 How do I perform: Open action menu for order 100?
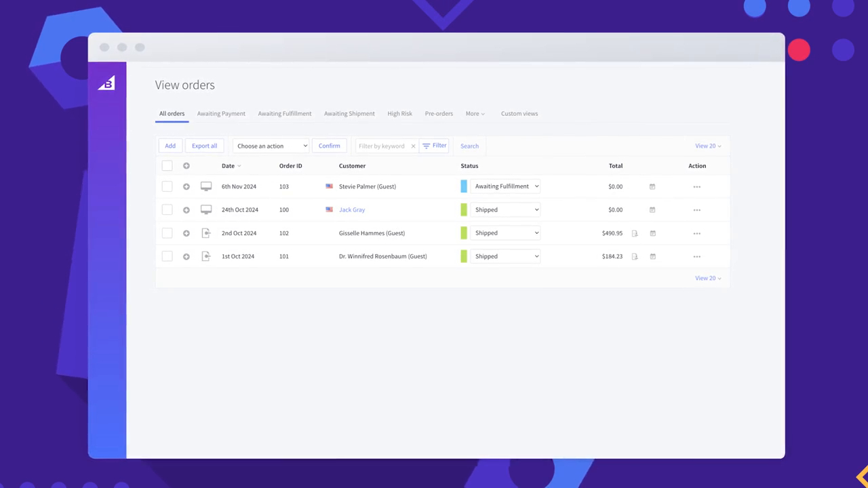click(697, 210)
